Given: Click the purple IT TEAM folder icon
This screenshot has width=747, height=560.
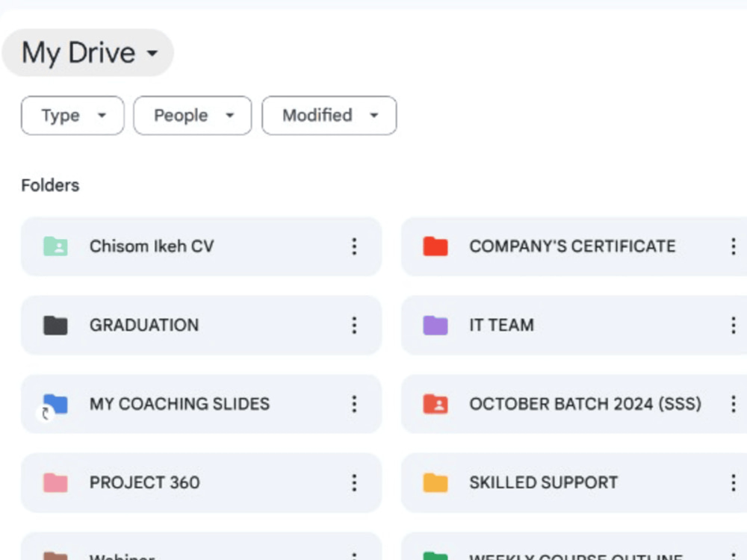Looking at the screenshot, I should pos(436,326).
